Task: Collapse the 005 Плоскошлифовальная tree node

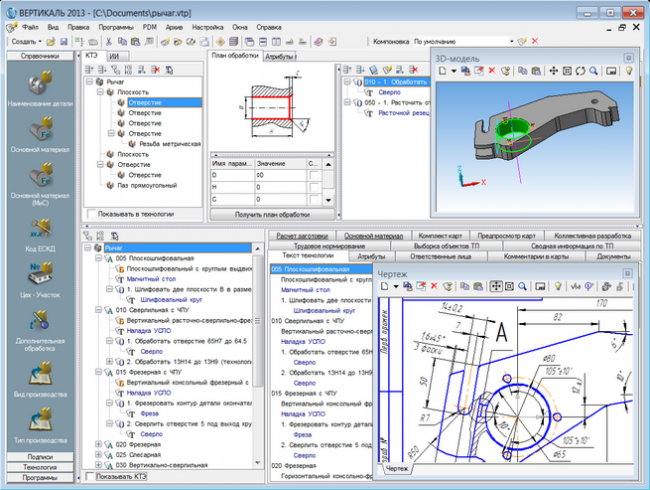Action: point(97,258)
